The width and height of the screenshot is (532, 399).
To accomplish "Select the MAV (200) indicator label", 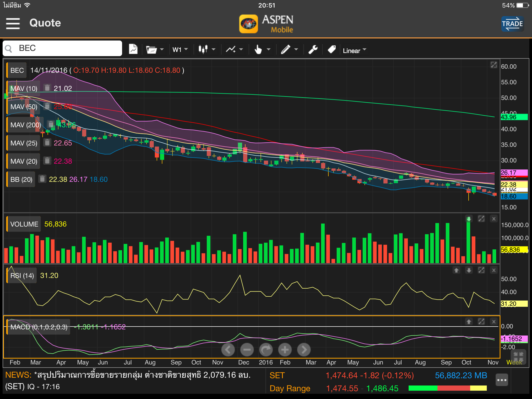I will click(x=25, y=125).
